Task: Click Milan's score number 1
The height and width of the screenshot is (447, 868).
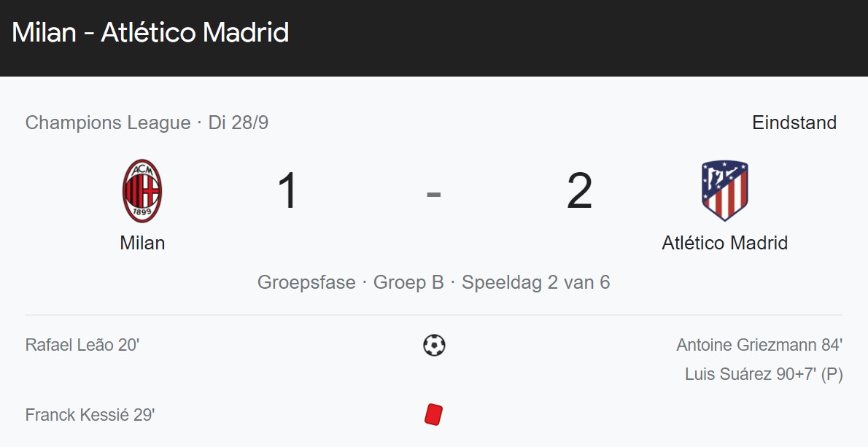Action: (288, 191)
